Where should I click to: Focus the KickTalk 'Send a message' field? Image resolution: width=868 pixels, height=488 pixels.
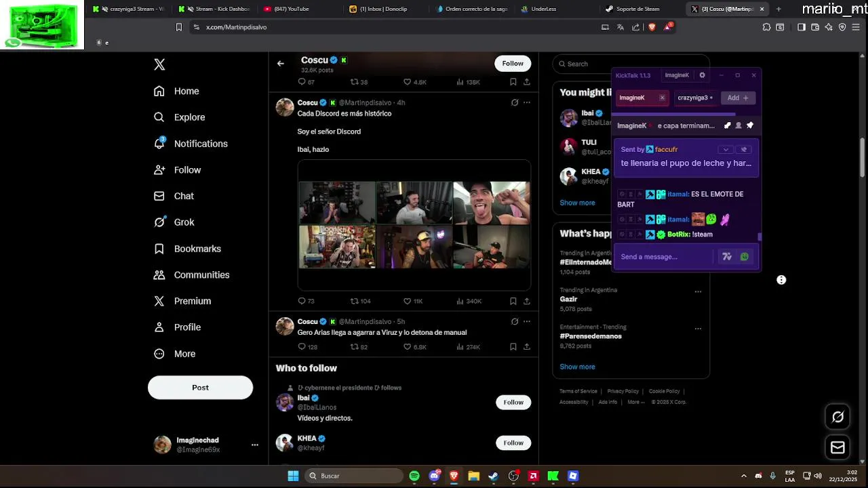pyautogui.click(x=665, y=257)
